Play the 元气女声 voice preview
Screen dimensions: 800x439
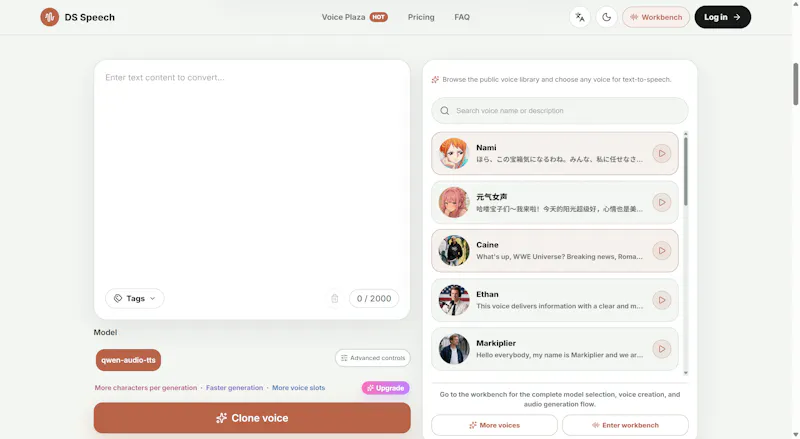click(x=662, y=203)
